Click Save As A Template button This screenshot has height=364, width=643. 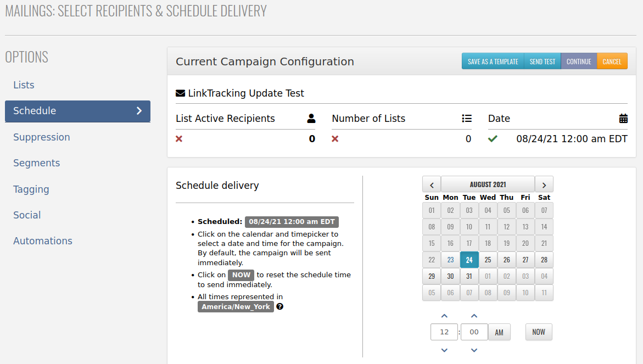(x=493, y=61)
